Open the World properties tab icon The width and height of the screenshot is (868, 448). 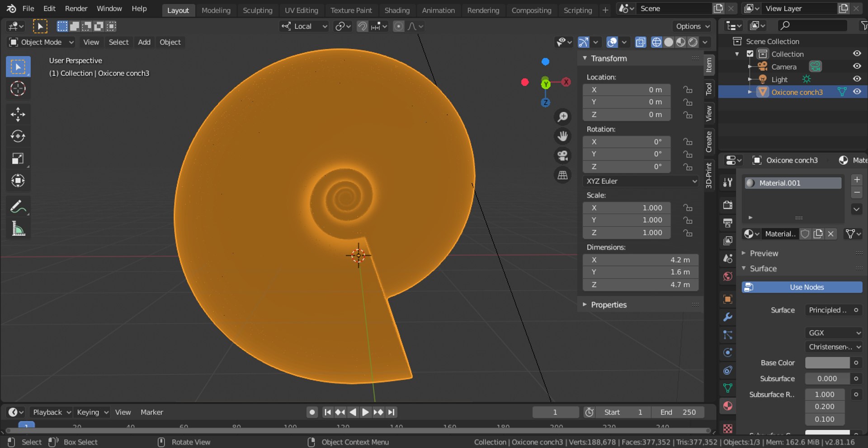[x=727, y=276]
